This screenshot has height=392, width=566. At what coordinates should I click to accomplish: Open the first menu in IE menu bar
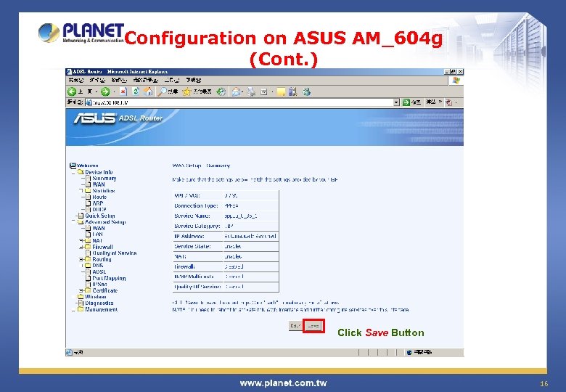click(75, 80)
